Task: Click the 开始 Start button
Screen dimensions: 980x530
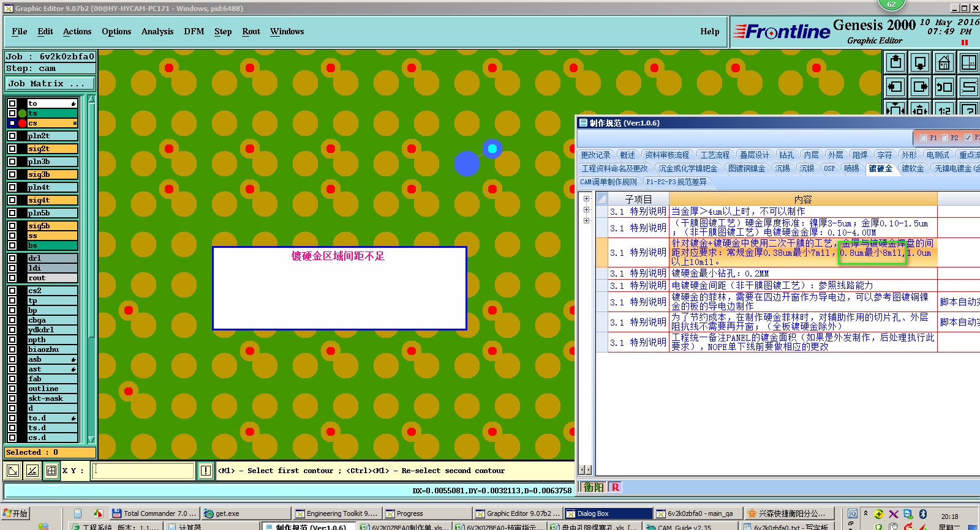Action: pyautogui.click(x=15, y=513)
